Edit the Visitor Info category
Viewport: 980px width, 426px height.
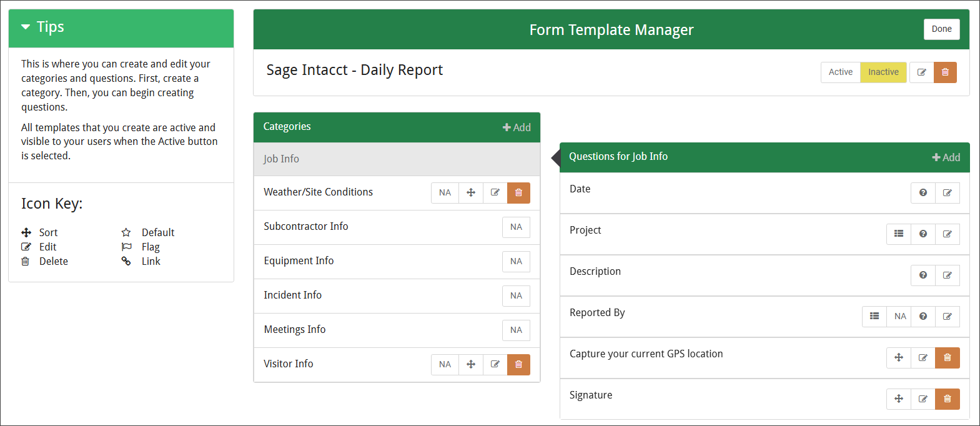pyautogui.click(x=495, y=365)
